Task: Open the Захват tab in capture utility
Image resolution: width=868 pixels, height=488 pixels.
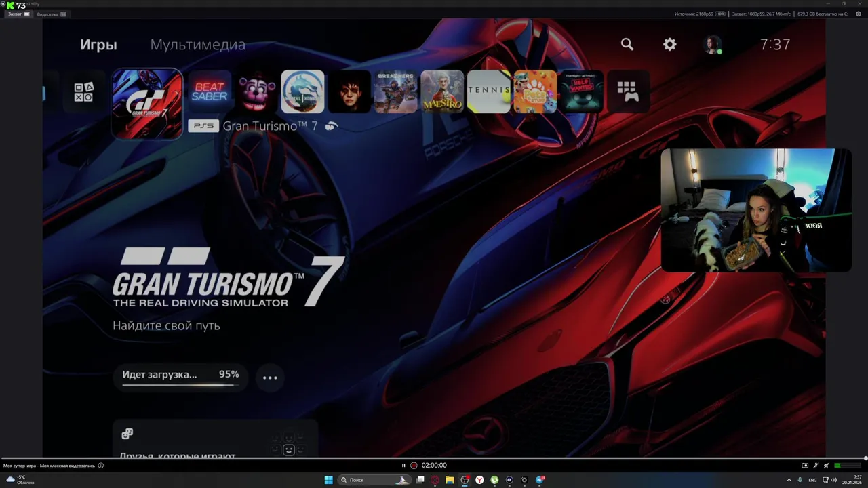Action: pyautogui.click(x=18, y=14)
